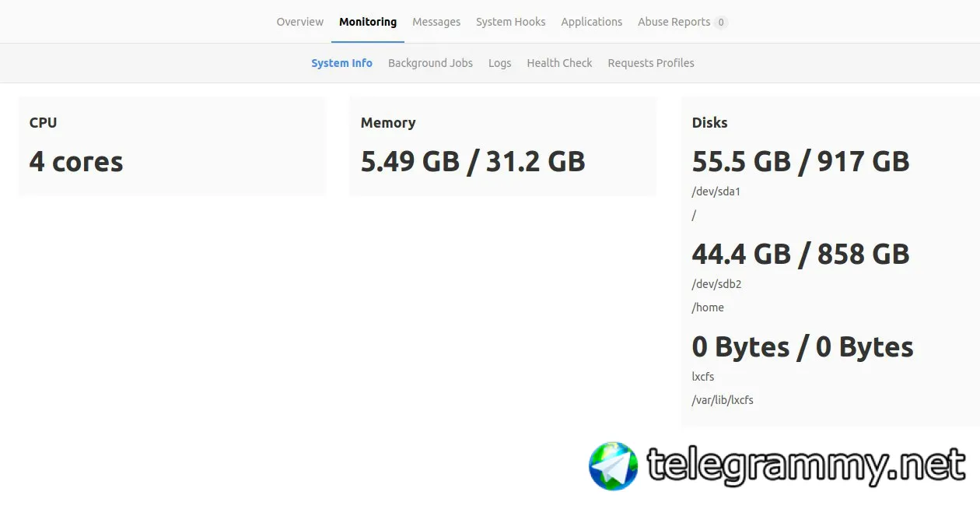The image size is (980, 513).
Task: Open Background Jobs sub-tab
Action: coord(430,63)
